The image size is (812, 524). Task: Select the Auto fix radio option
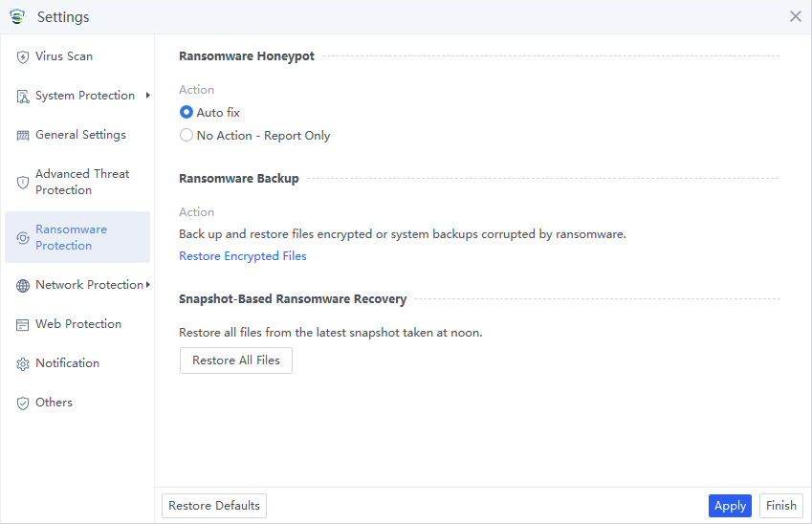point(187,113)
